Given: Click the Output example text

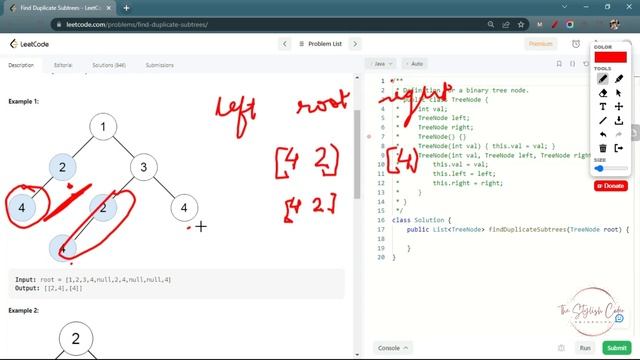Looking at the screenshot, I should tap(49, 288).
